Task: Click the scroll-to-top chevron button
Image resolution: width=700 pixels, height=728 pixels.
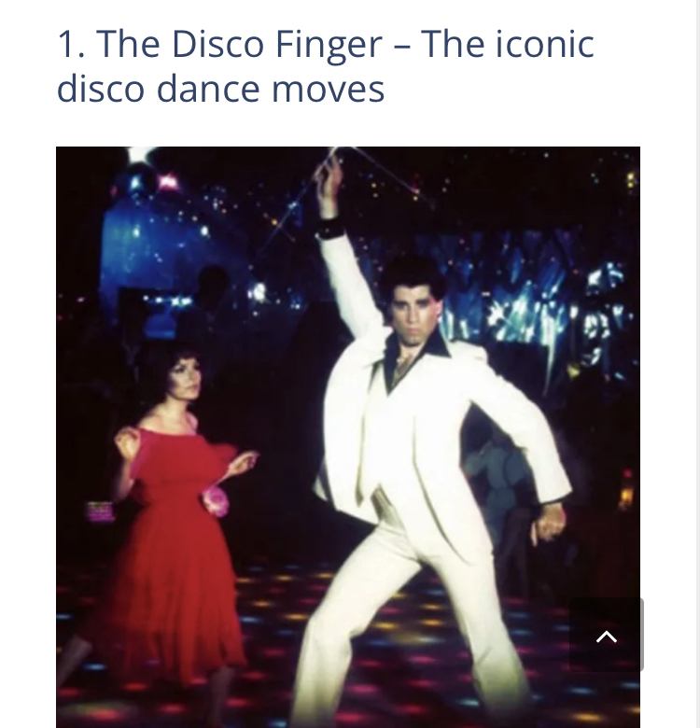Action: (607, 635)
